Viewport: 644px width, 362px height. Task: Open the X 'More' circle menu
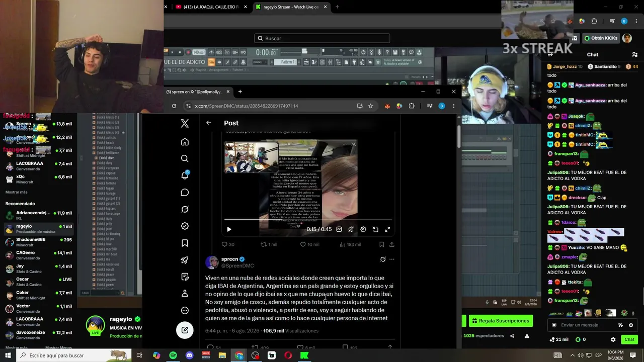pyautogui.click(x=185, y=310)
